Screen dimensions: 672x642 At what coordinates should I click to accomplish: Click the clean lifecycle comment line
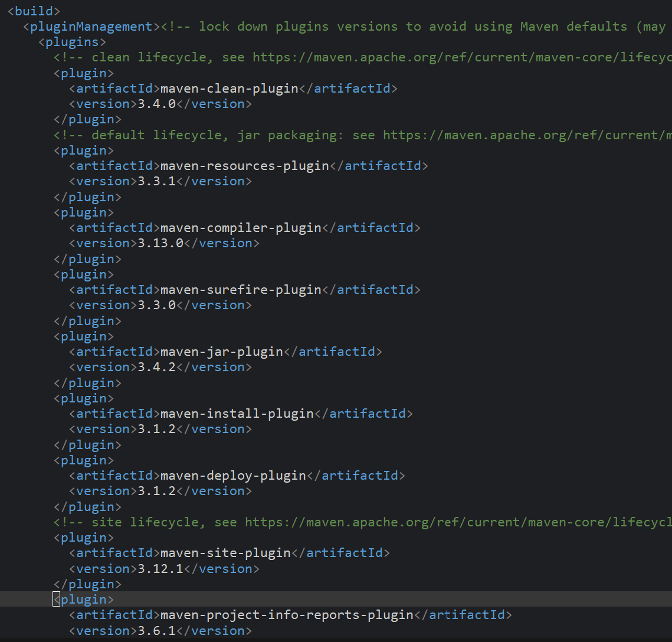click(x=363, y=57)
